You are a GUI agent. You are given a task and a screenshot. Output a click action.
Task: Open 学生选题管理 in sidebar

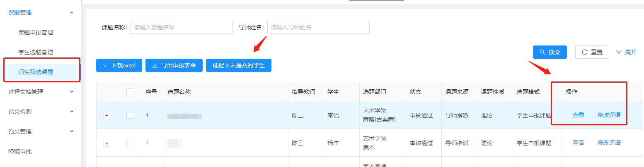(x=36, y=52)
